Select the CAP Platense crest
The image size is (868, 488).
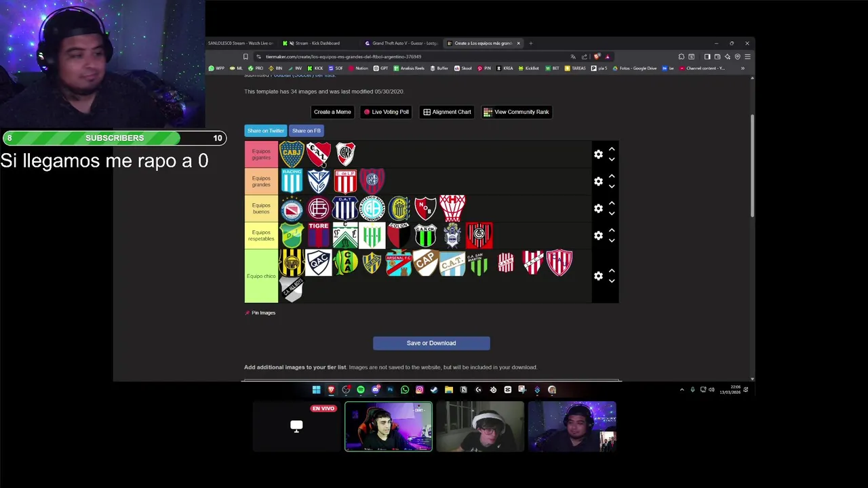(x=425, y=262)
